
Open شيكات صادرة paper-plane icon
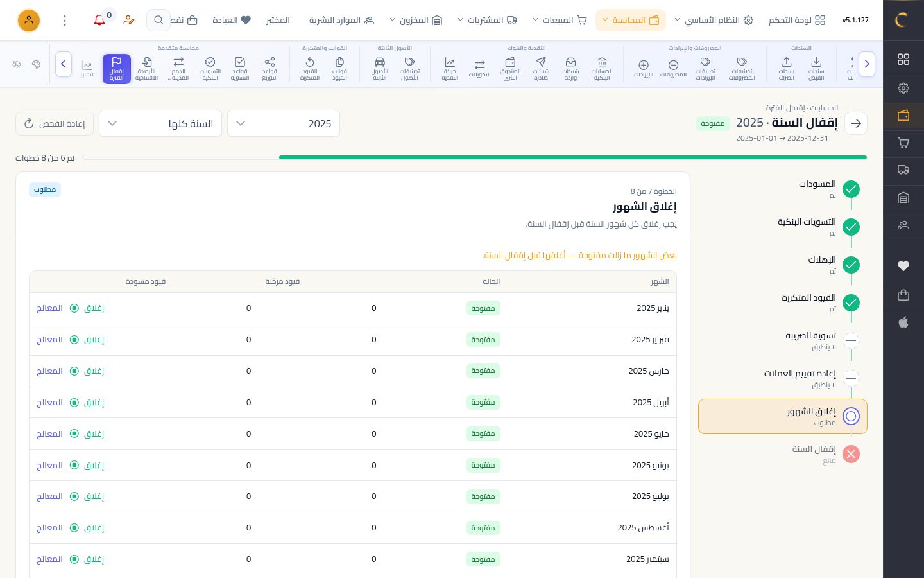click(541, 69)
